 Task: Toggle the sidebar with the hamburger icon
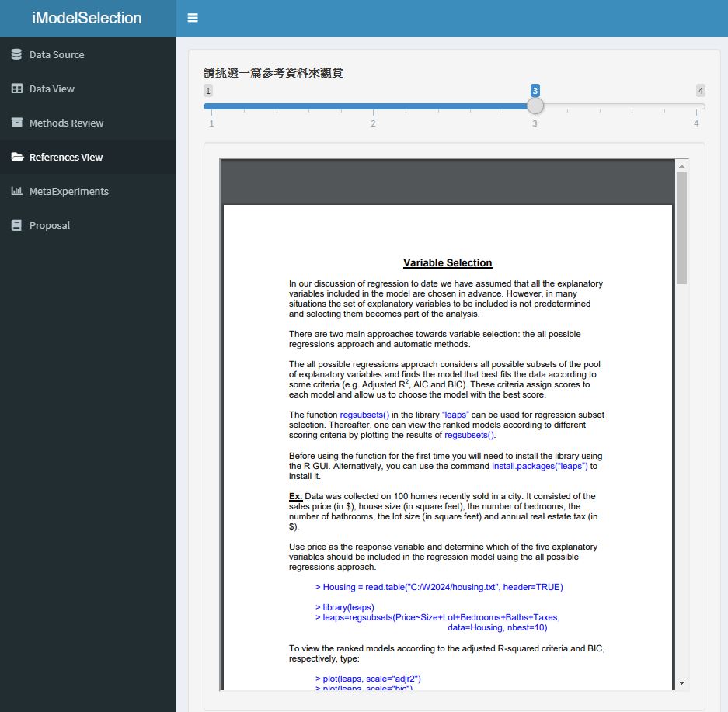pos(193,18)
